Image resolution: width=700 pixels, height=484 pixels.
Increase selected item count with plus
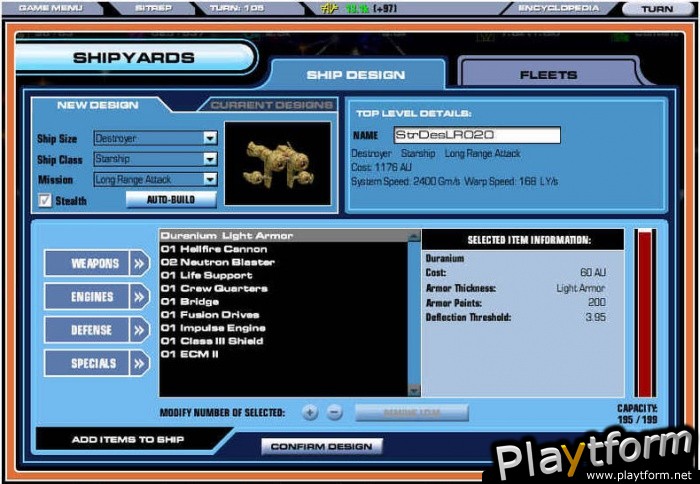(x=310, y=412)
